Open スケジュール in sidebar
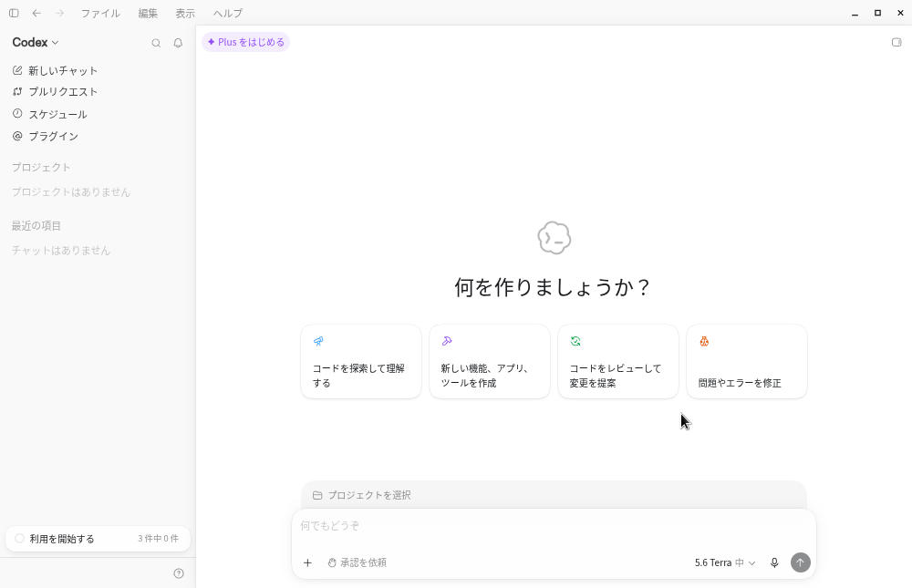Image resolution: width=912 pixels, height=588 pixels. 98,114
